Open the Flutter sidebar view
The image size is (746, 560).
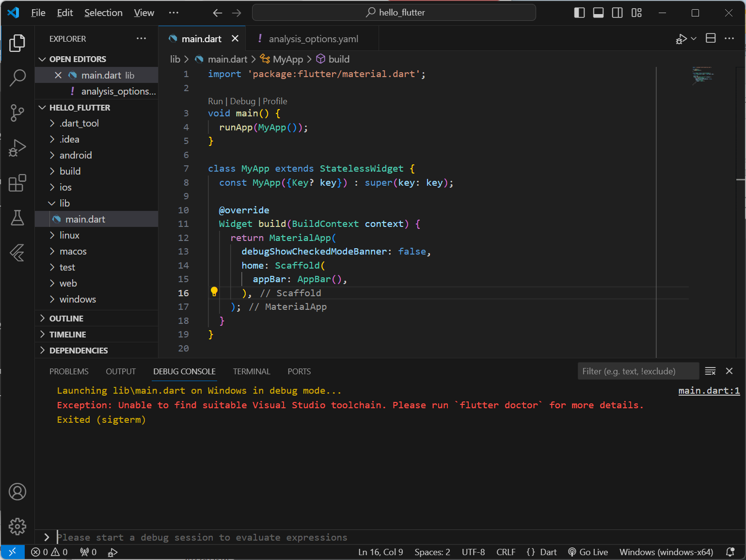pyautogui.click(x=17, y=253)
